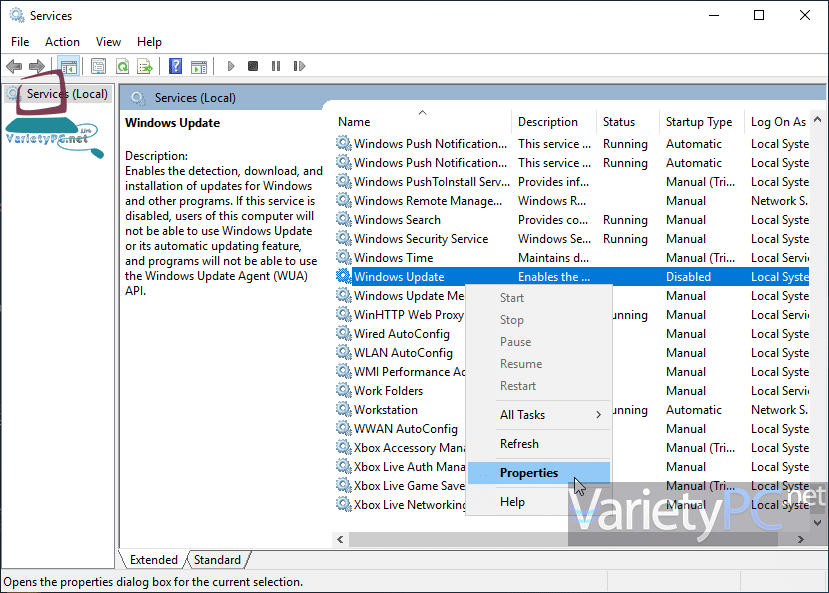Open the Action menu
The image size is (829, 593).
pos(62,42)
